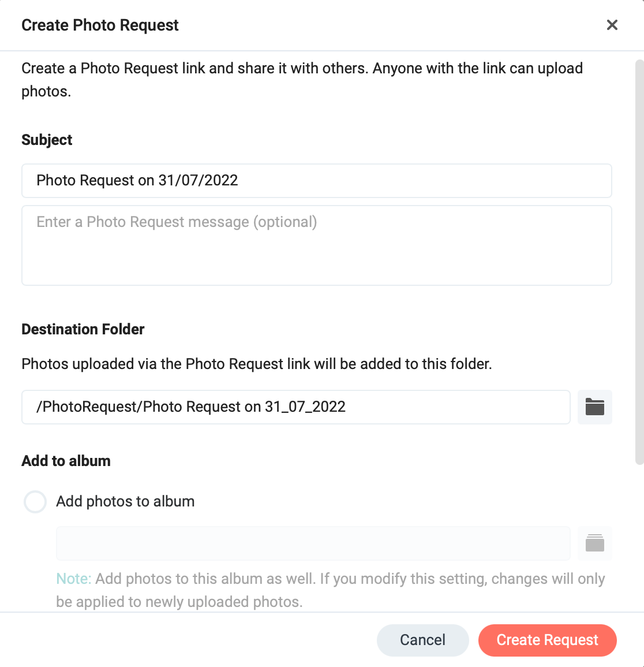Cancel the photo request creation
Viewport: 644px width, 667px height.
point(422,640)
